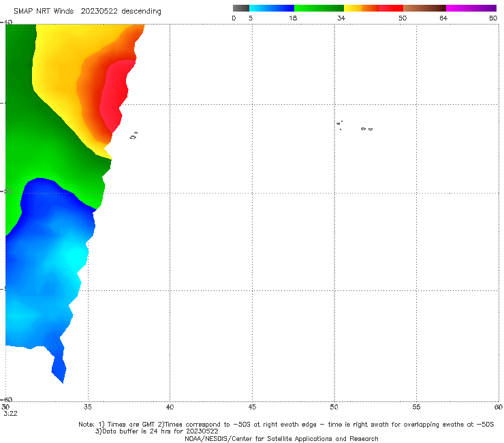Pick the magenta-purple segment of the color bar
The height and width of the screenshot is (443, 504).
click(471, 8)
